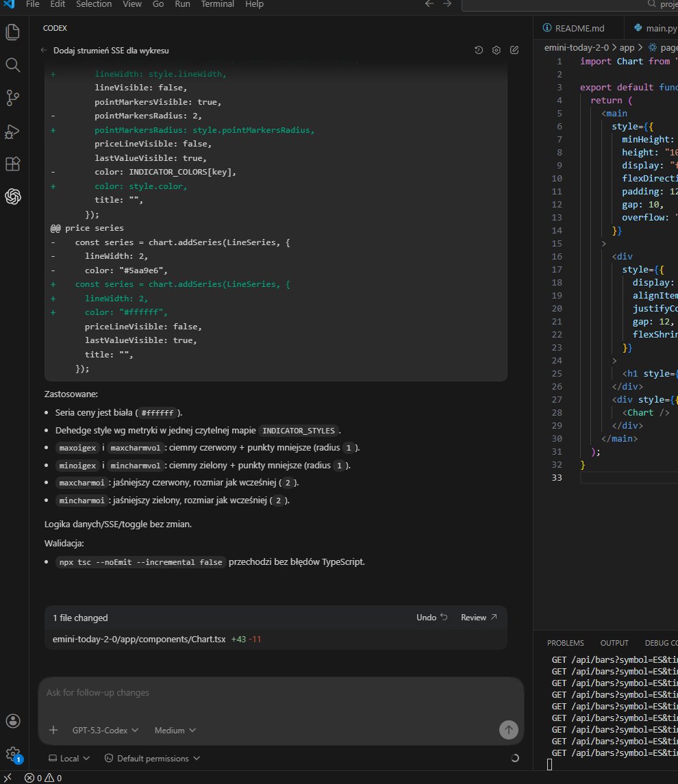Click the Go Forward navigation arrow in title bar
Image resolution: width=678 pixels, height=784 pixels.
447,4
